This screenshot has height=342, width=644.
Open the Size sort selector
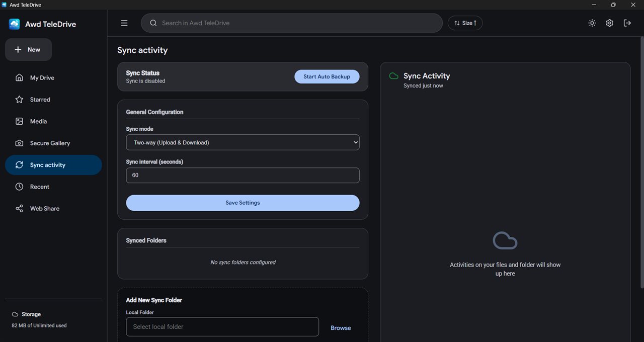click(x=465, y=23)
